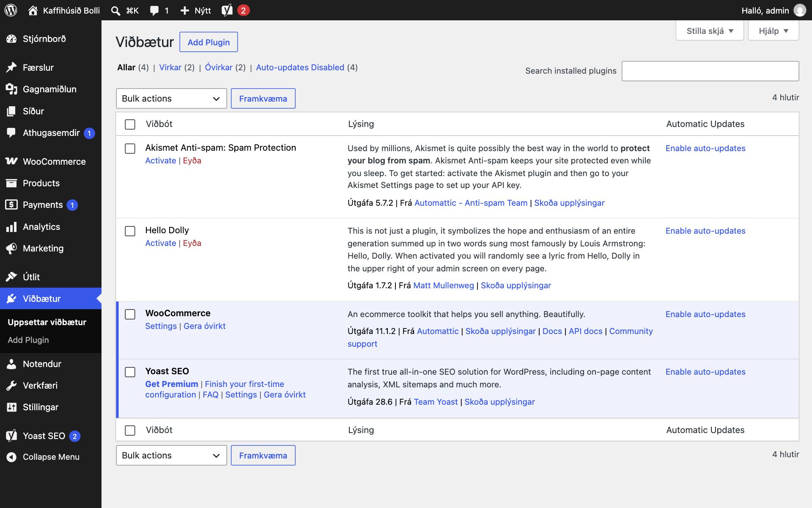Activate the Akismet Anti-spam plugin
This screenshot has height=508, width=812.
(160, 160)
